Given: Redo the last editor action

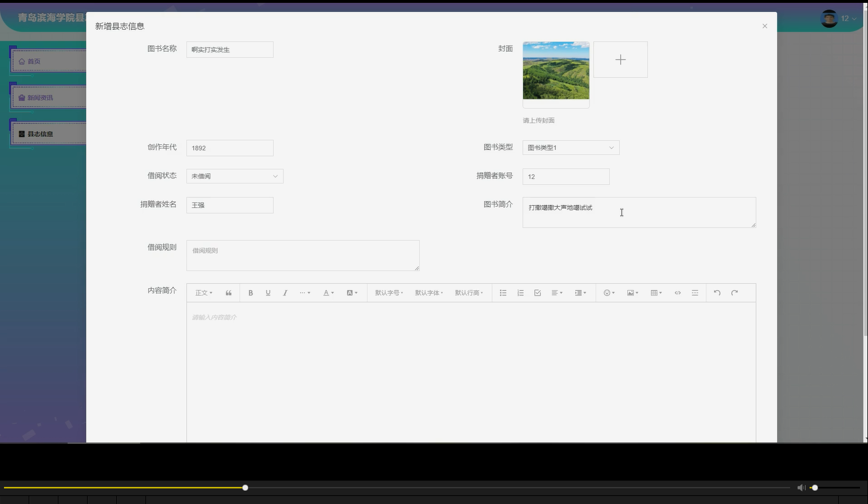Looking at the screenshot, I should click(x=734, y=293).
